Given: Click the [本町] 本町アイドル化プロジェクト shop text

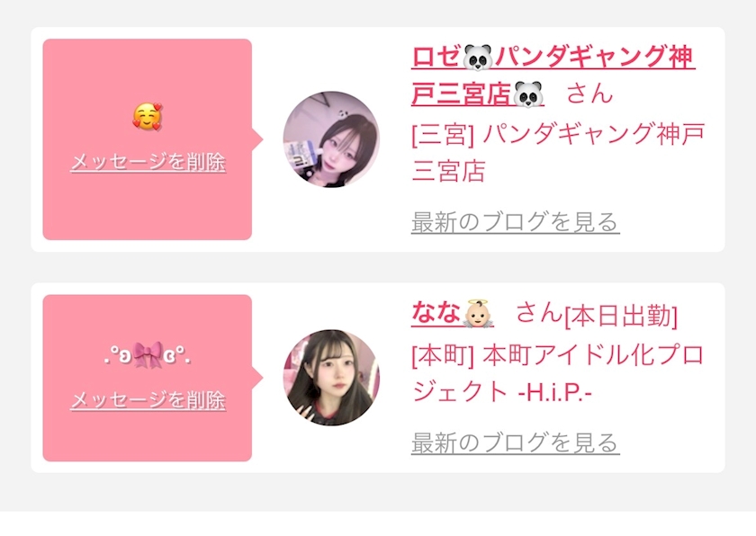Looking at the screenshot, I should pos(558,372).
